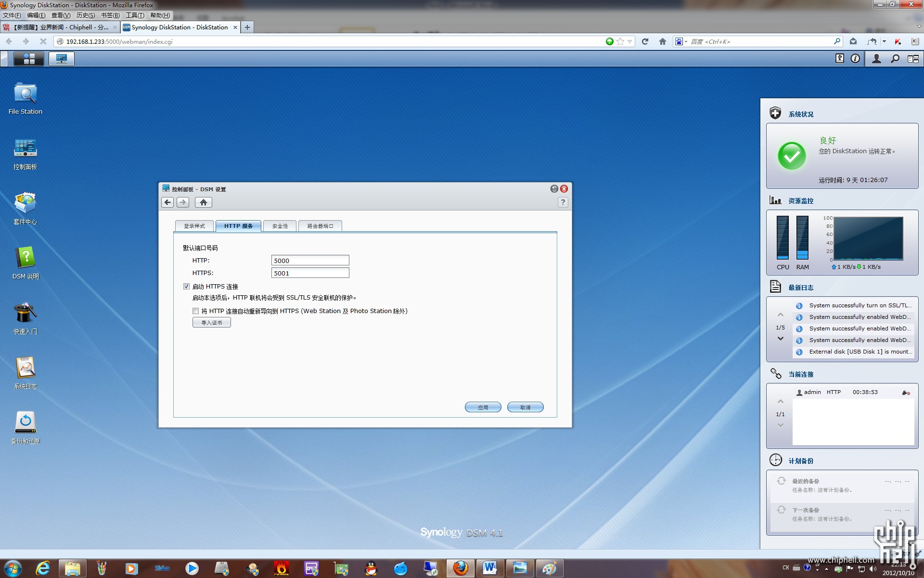This screenshot has width=924, height=578.
Task: Open Internet Explorer from taskbar
Action: pos(43,568)
